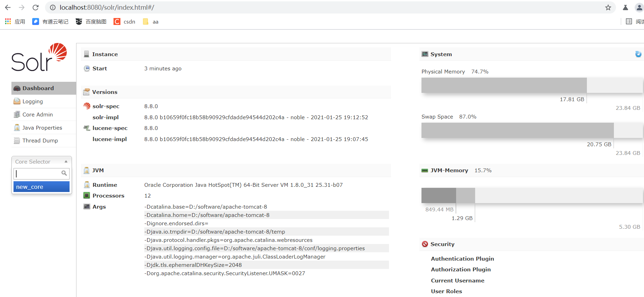Collapse the Core Selector dropdown arrow
Image resolution: width=644 pixels, height=297 pixels.
pos(66,161)
